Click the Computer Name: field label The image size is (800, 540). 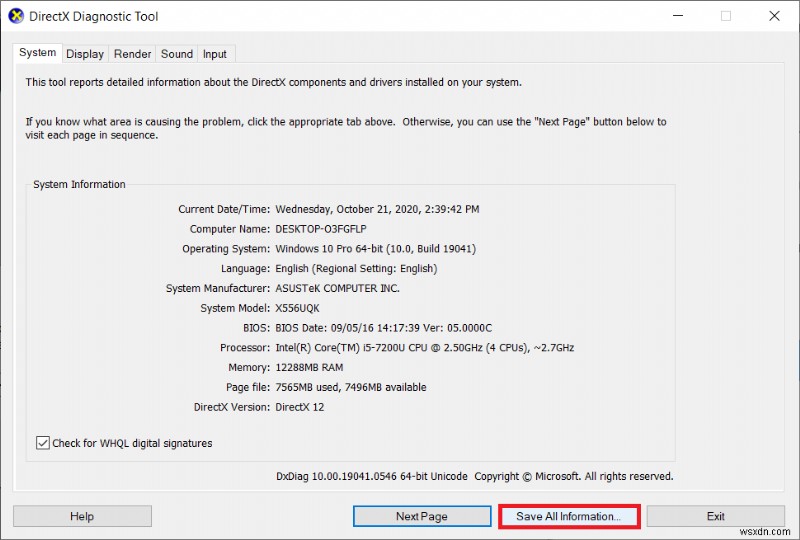coord(230,229)
